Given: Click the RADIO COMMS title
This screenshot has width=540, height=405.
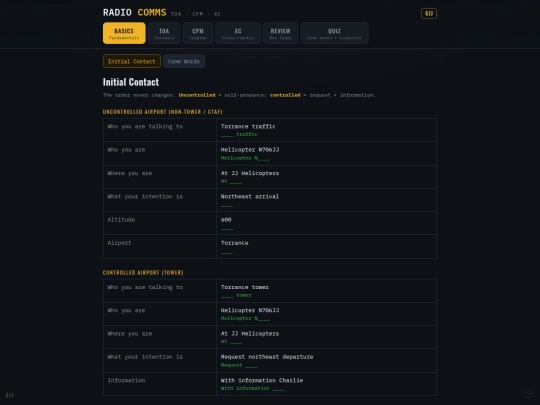Looking at the screenshot, I should coord(134,13).
